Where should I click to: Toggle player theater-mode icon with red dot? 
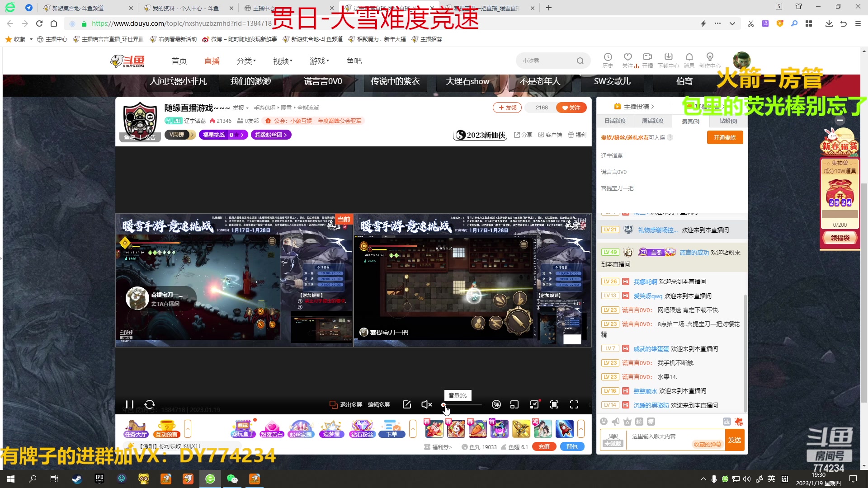click(x=535, y=404)
